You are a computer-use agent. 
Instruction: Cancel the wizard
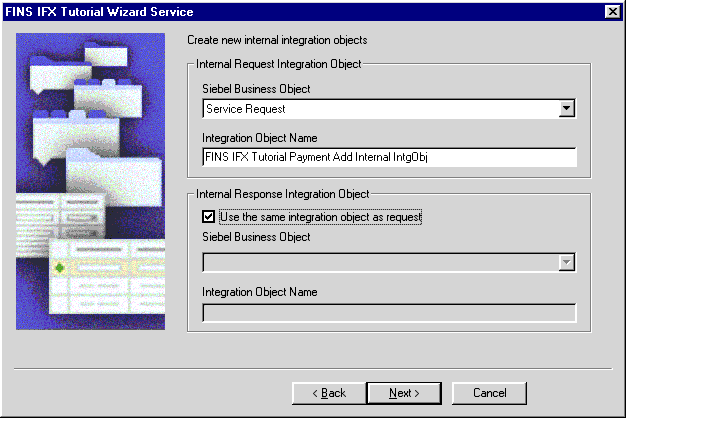pos(489,393)
